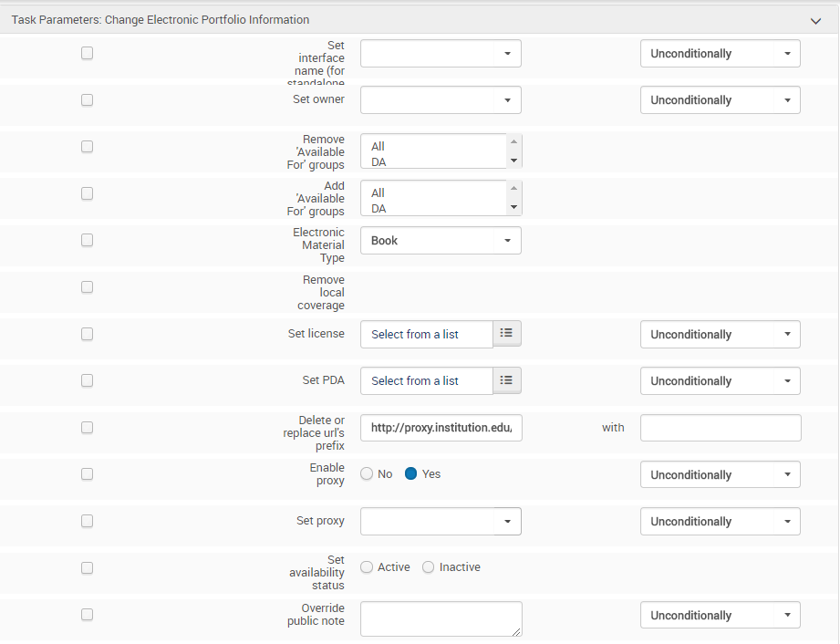This screenshot has height=644, width=840.
Task: Expand the Set proxy dropdown
Action: pyautogui.click(x=441, y=522)
